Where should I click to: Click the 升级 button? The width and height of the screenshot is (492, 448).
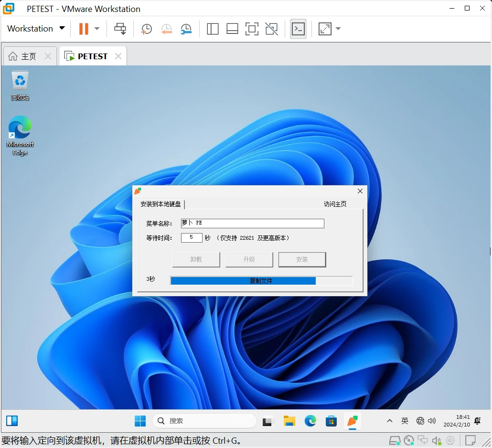[249, 259]
